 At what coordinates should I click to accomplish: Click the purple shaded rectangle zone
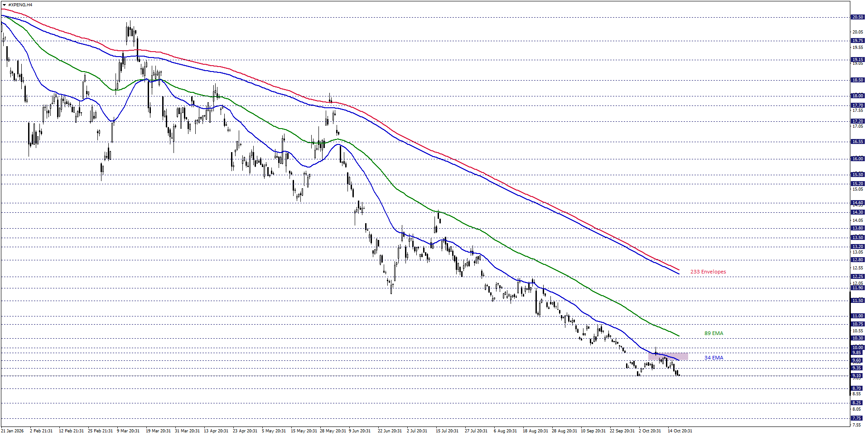[x=668, y=356]
